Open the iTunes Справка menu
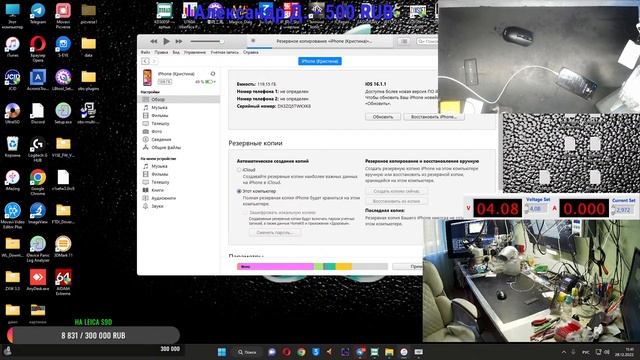 pos(251,52)
